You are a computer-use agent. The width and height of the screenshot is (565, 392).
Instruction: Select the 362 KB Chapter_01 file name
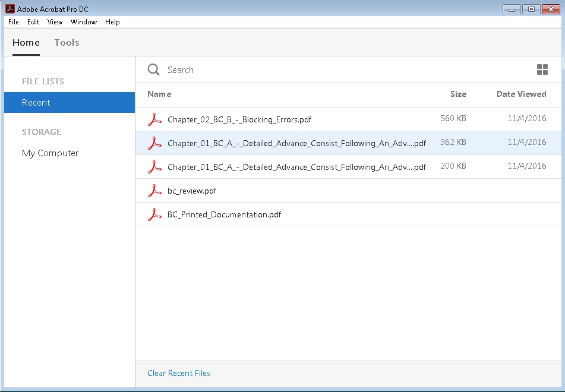point(296,143)
